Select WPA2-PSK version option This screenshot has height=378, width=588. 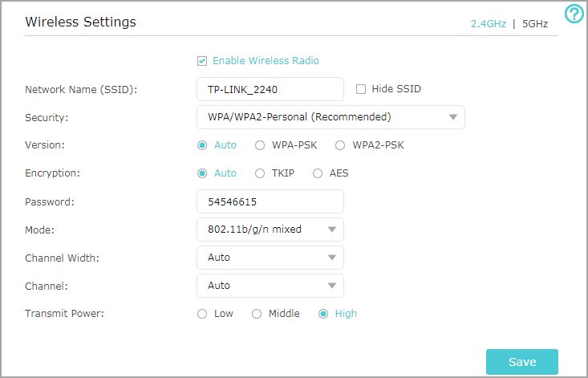coord(340,145)
